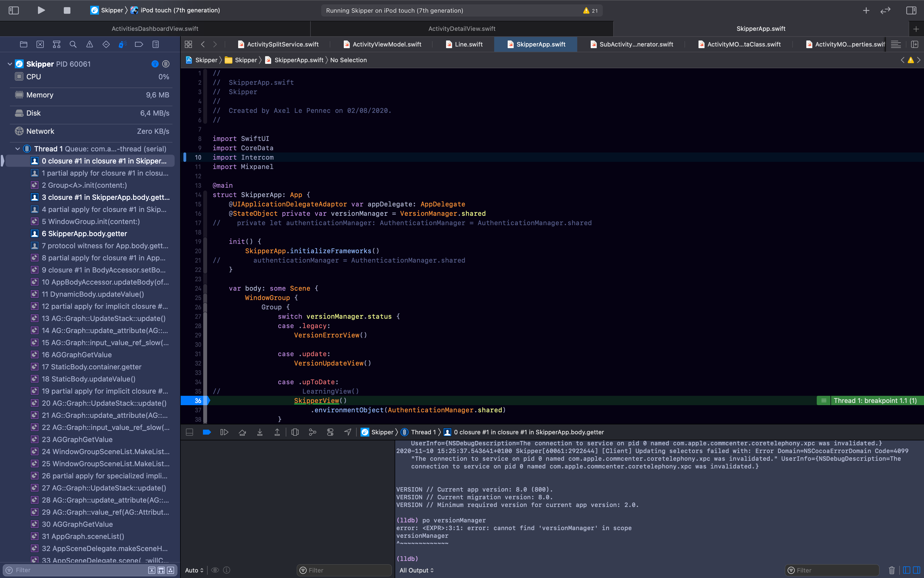This screenshot has height=578, width=924.
Task: Collapse the Skipper PID 60061 process
Action: pos(10,64)
